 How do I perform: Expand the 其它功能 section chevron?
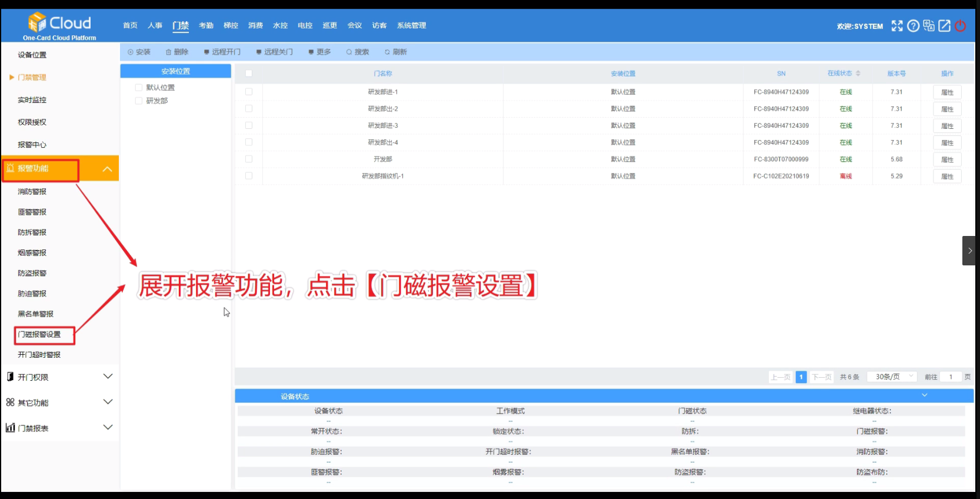click(108, 402)
